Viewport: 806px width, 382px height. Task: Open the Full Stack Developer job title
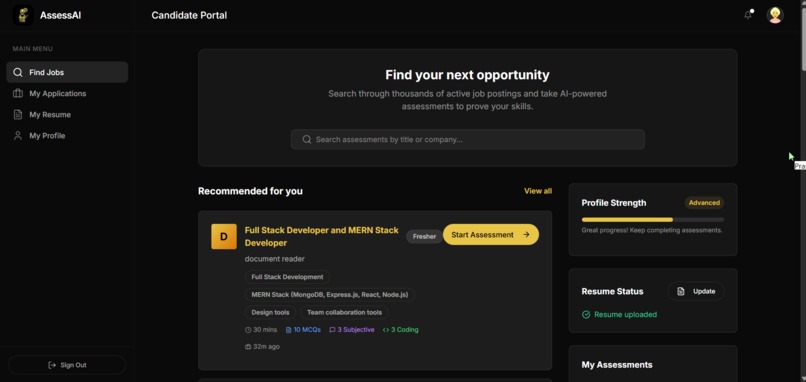pos(322,237)
